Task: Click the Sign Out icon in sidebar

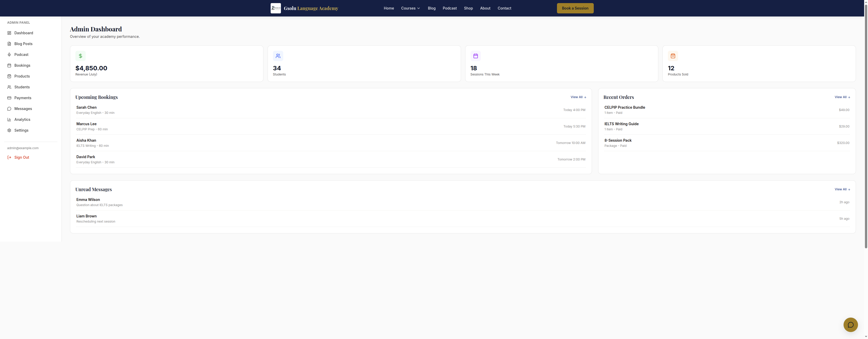Action: coord(10,158)
